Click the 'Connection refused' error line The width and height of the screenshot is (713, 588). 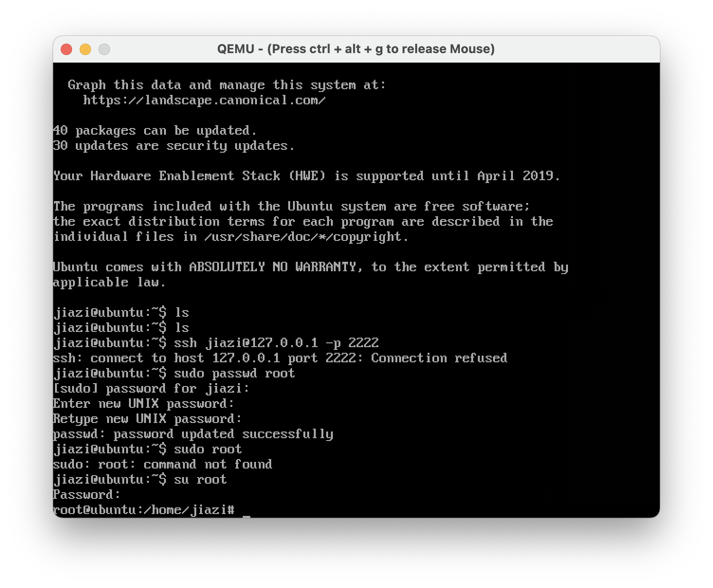280,358
